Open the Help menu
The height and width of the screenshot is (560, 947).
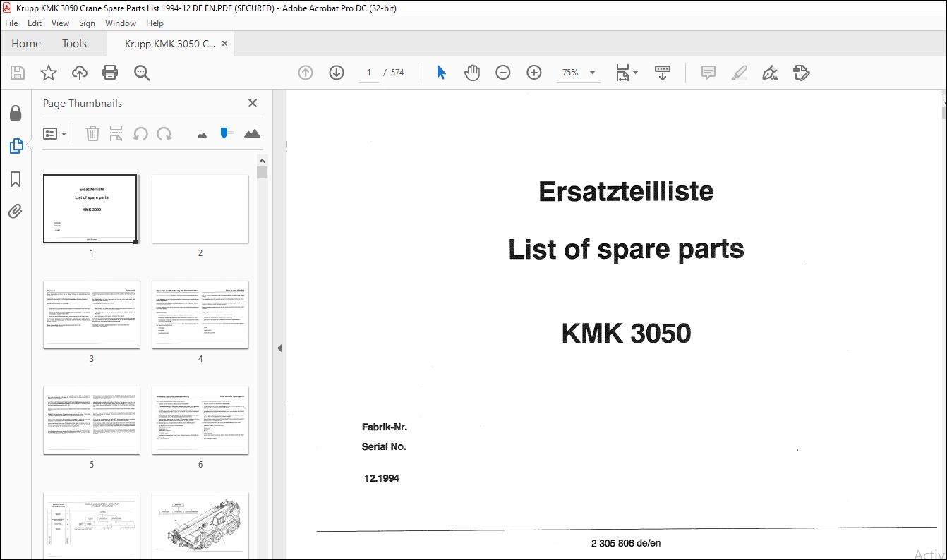tap(155, 23)
